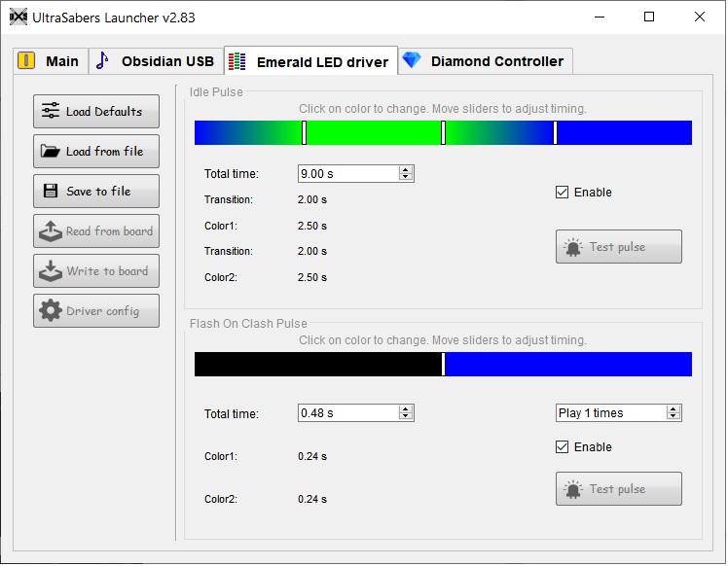Click the Idle Pulse total time input field
Viewport: 728px width, 566px height.
347,174
